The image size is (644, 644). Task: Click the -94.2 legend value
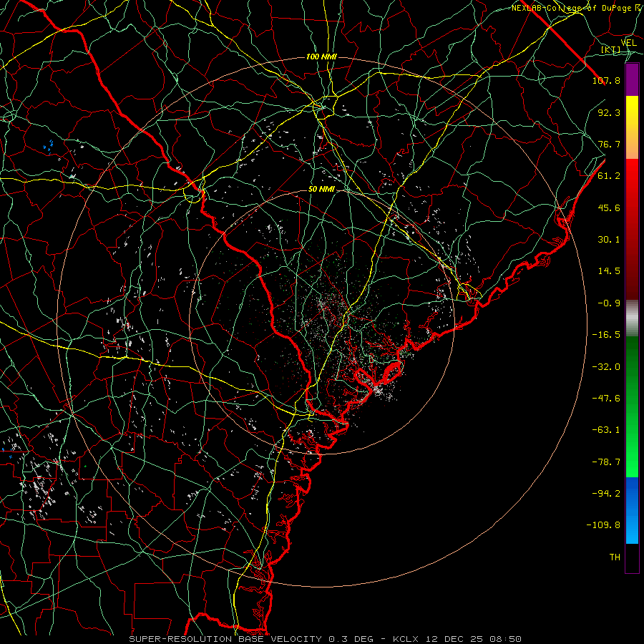click(606, 494)
